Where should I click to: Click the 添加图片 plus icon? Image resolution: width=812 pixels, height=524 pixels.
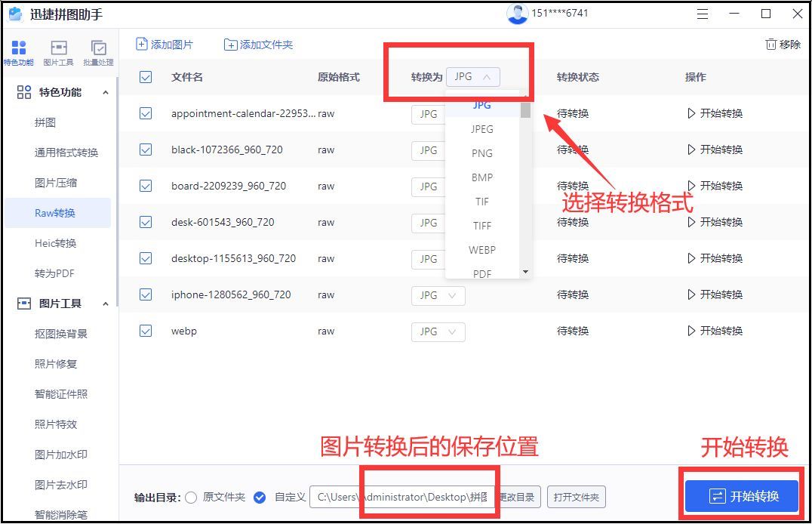[141, 44]
